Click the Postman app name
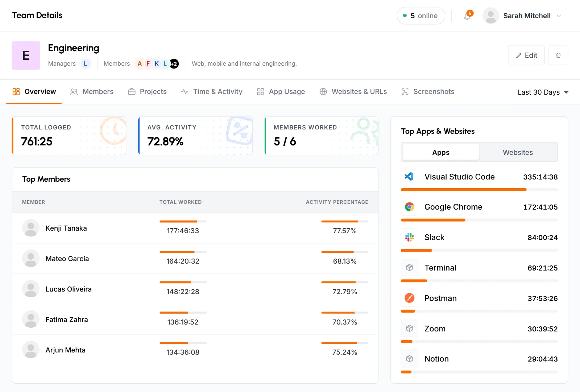The height and width of the screenshot is (392, 580). (440, 298)
